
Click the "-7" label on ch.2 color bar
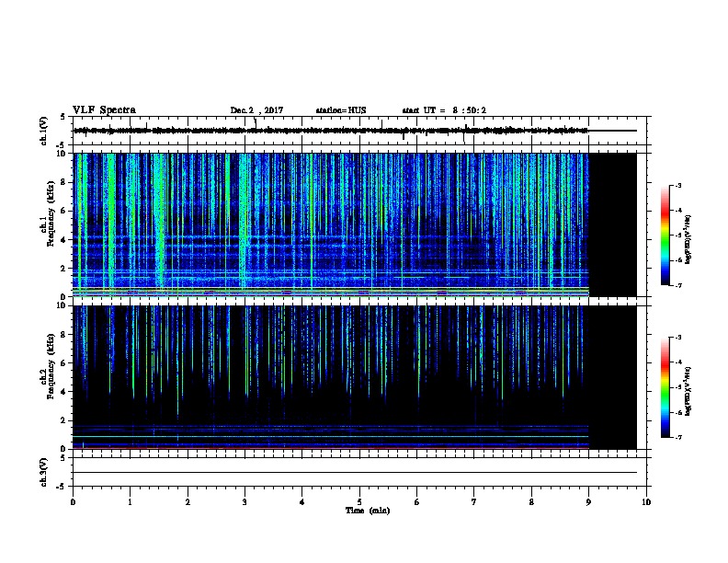[x=677, y=438]
